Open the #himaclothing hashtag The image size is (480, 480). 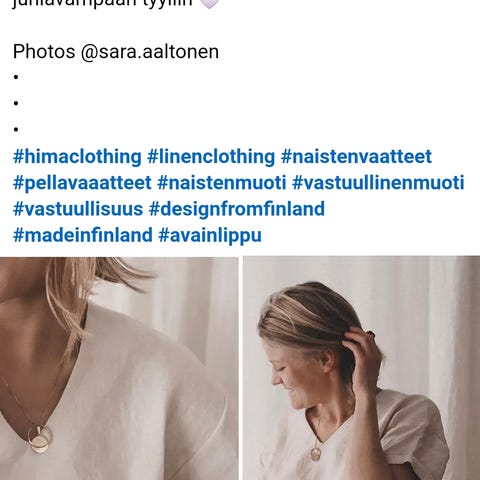77,157
